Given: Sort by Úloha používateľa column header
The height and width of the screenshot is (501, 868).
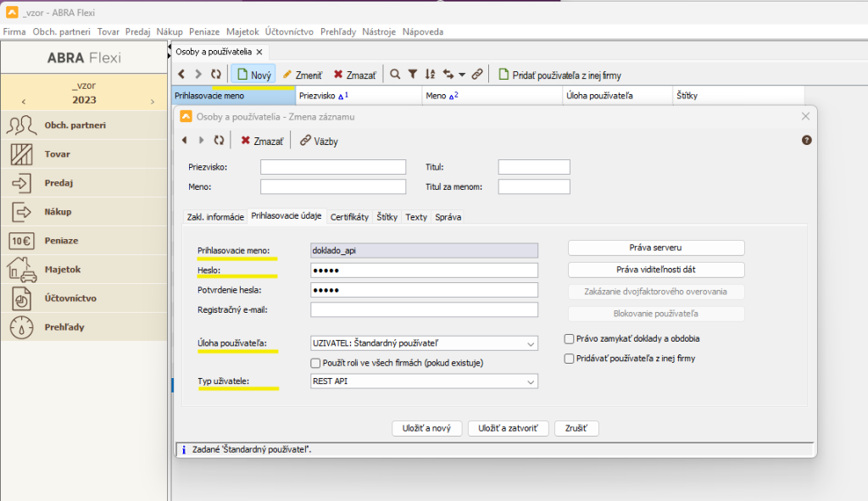Looking at the screenshot, I should (x=617, y=96).
